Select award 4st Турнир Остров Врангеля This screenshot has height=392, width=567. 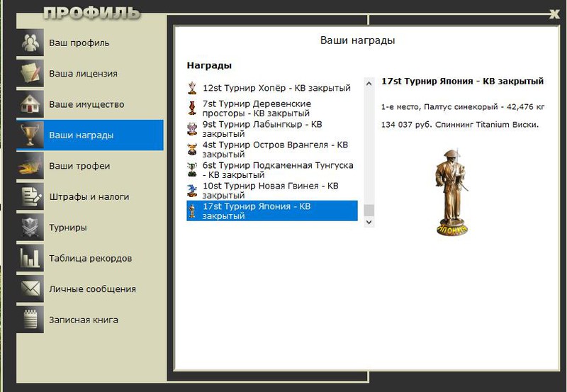[x=272, y=150]
